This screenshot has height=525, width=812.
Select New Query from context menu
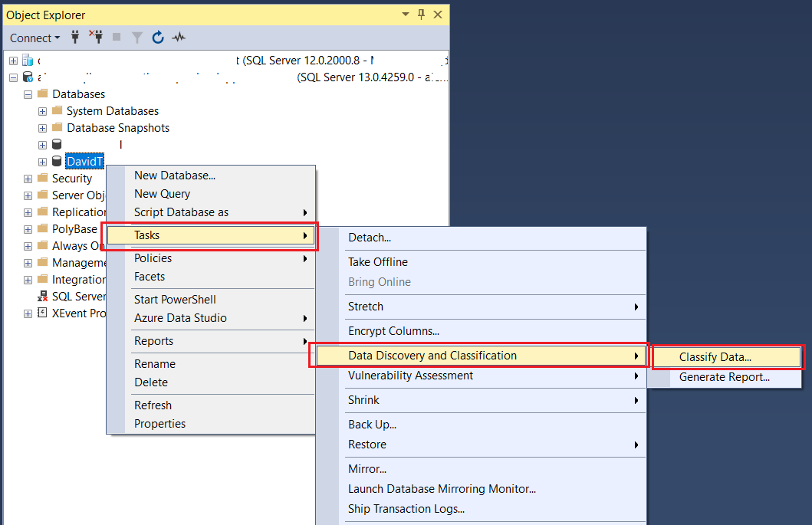(x=162, y=194)
